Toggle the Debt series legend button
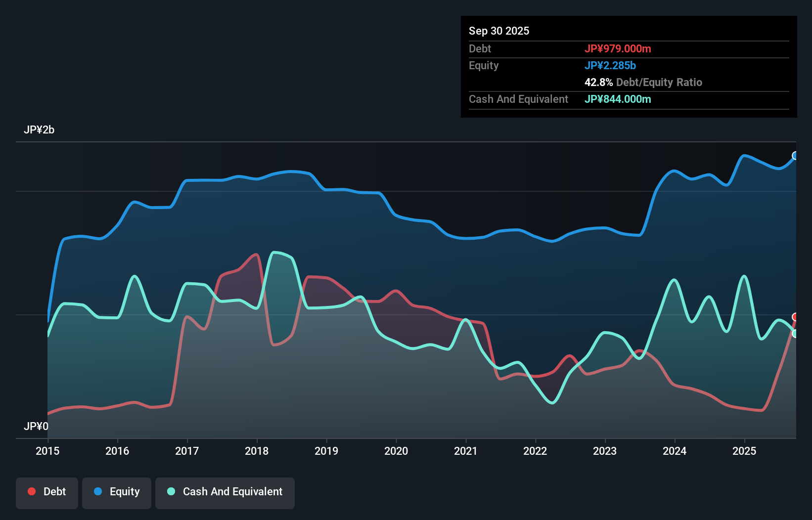The width and height of the screenshot is (812, 520). coord(46,492)
